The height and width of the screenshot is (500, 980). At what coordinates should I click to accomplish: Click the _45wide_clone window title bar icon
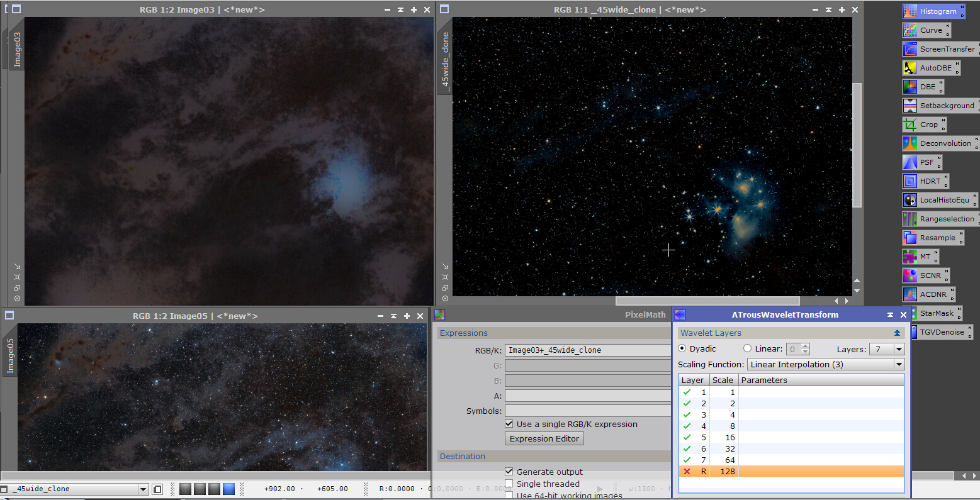click(444, 9)
